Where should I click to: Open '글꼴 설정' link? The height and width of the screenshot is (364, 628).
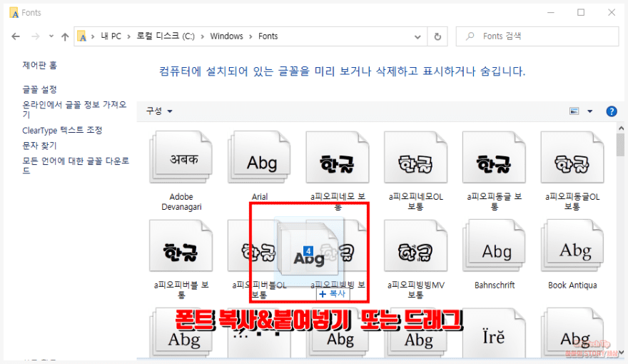40,89
